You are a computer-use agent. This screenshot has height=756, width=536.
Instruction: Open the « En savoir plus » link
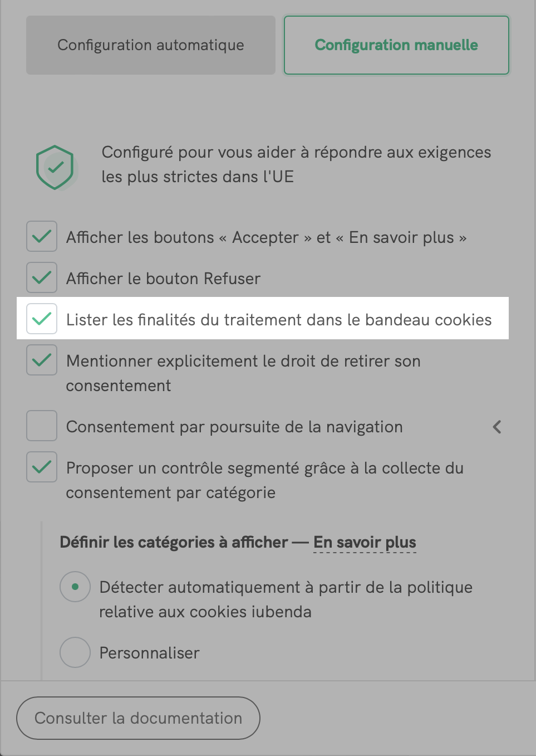pos(364,542)
